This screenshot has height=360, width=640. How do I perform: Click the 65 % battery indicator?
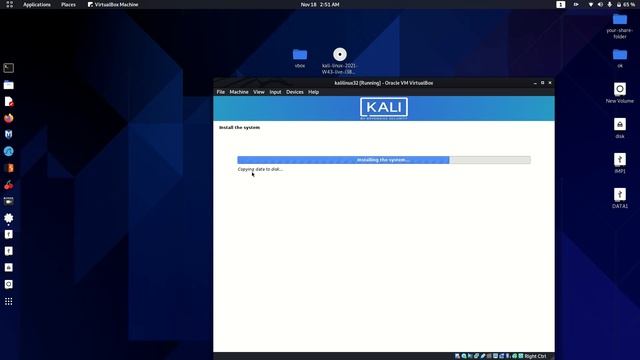tap(626, 4)
